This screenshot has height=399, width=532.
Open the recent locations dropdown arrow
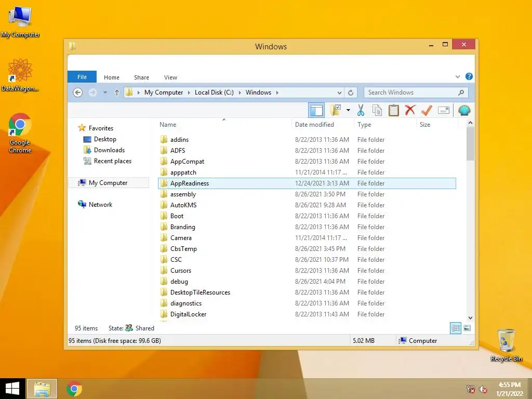point(105,92)
